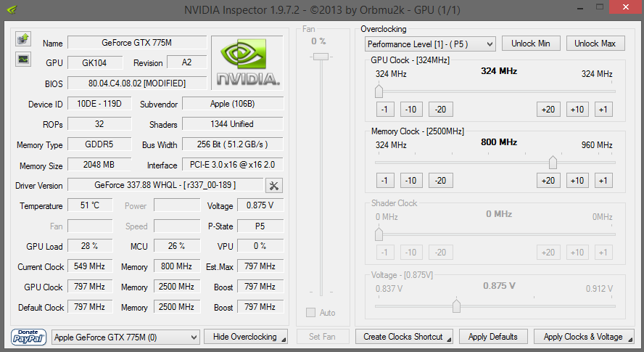The height and width of the screenshot is (352, 644).
Task: Click the GPU Load value 28 %
Action: coord(90,246)
